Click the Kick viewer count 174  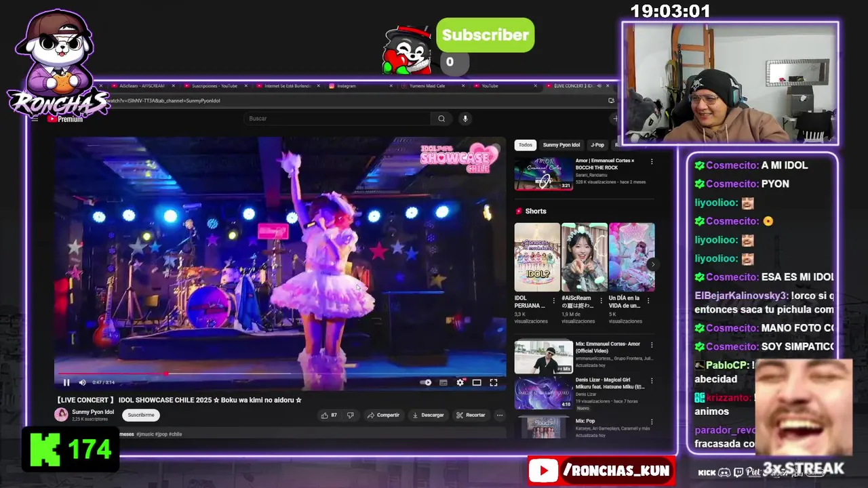[71, 449]
